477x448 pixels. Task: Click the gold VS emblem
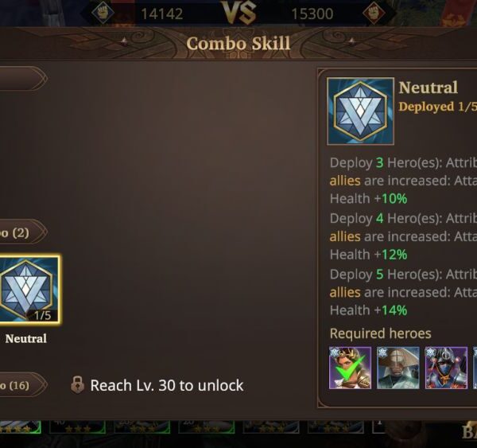[238, 13]
